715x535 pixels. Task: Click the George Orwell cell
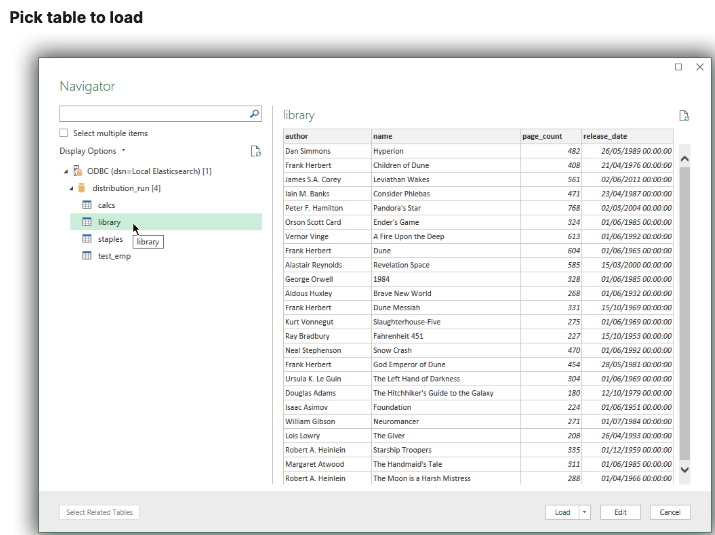tap(327, 279)
